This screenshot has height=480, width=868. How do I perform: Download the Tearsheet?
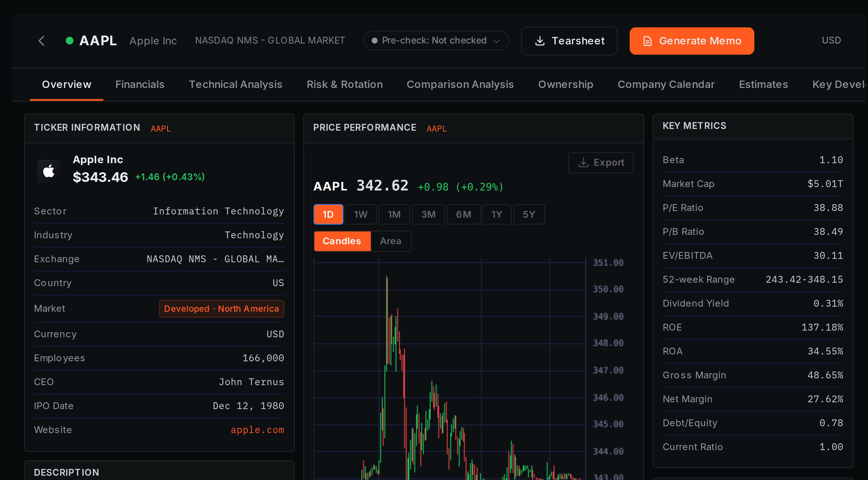pos(569,41)
